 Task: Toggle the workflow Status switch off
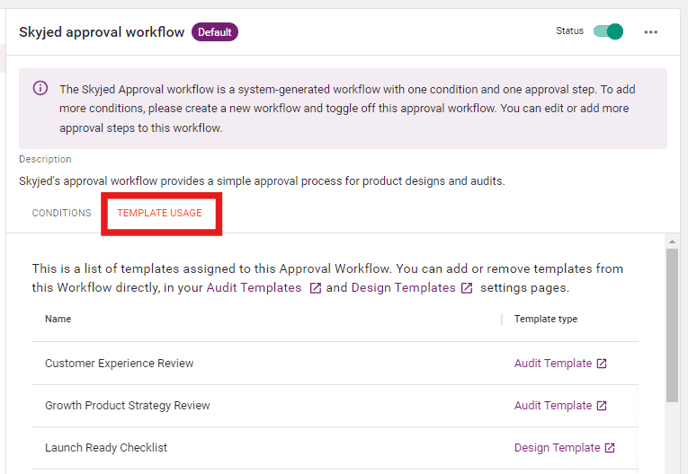(608, 32)
